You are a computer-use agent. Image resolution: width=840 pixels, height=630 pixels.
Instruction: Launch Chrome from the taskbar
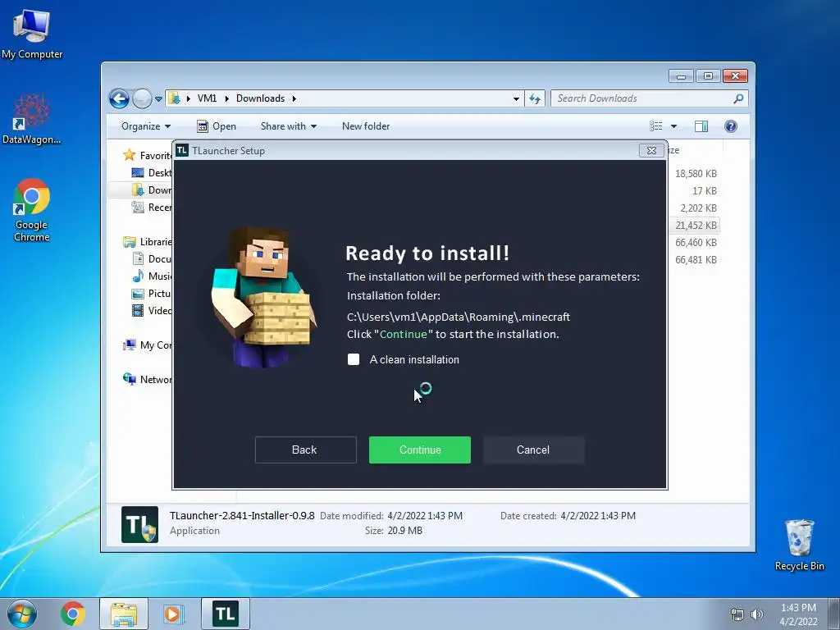73,614
